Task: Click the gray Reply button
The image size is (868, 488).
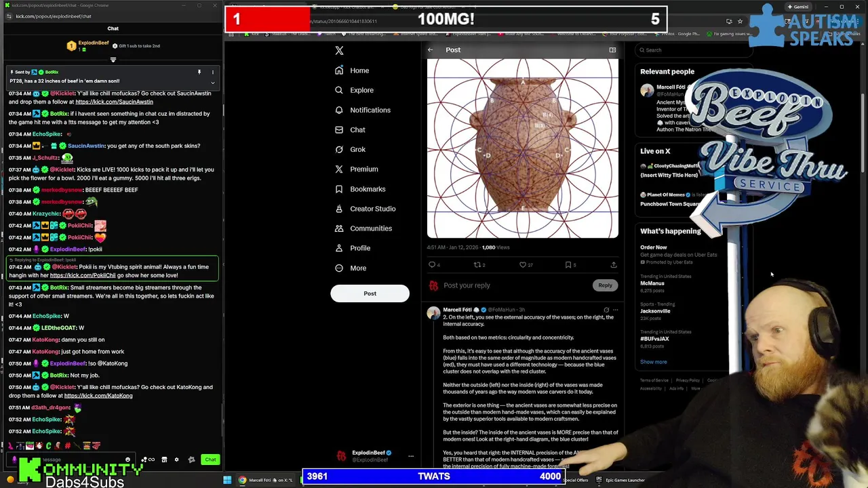Action: pos(605,285)
